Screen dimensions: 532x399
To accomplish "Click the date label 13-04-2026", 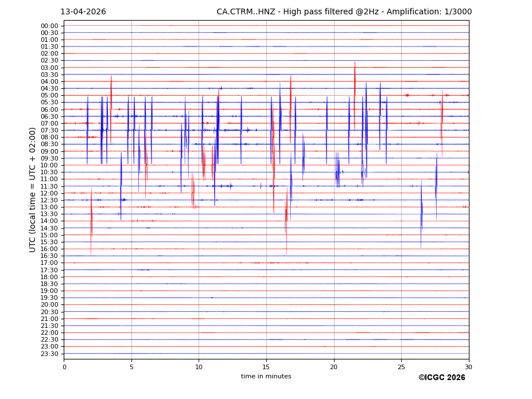I will [x=83, y=12].
